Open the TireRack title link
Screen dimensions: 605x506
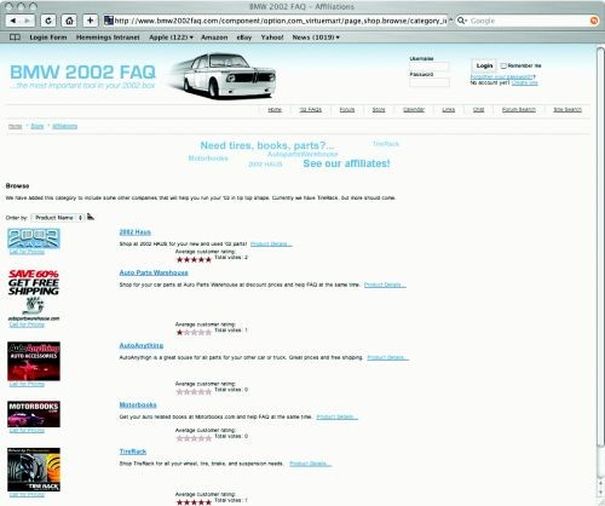(133, 452)
